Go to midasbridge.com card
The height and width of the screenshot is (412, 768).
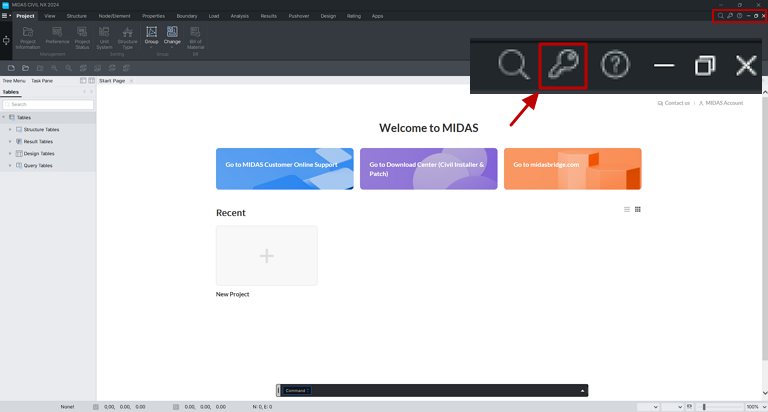pos(573,169)
